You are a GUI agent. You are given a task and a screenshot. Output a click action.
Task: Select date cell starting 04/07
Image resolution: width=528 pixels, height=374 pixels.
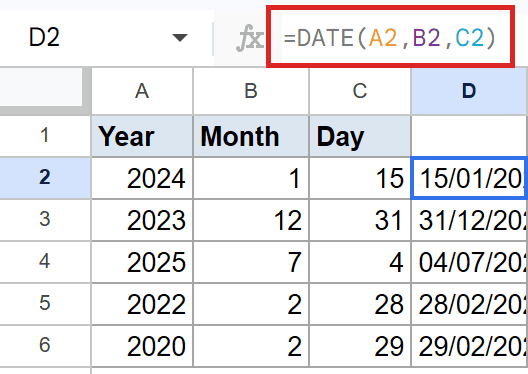[x=469, y=262]
